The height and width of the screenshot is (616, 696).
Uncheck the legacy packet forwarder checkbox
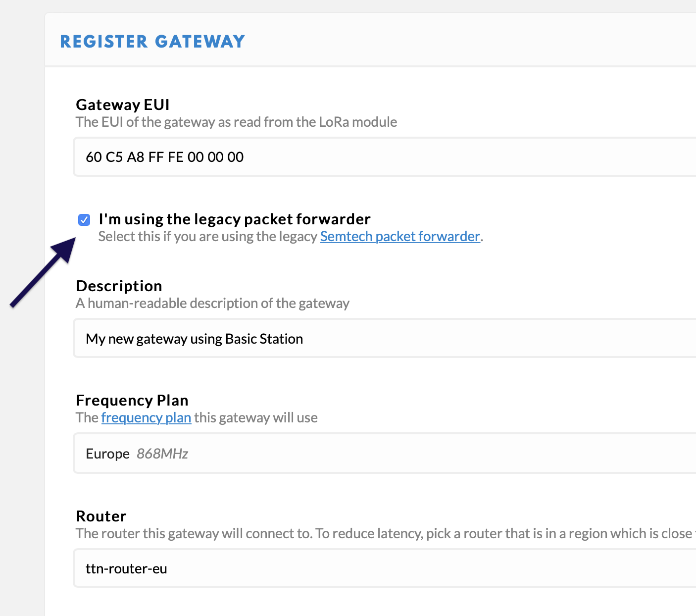(84, 220)
